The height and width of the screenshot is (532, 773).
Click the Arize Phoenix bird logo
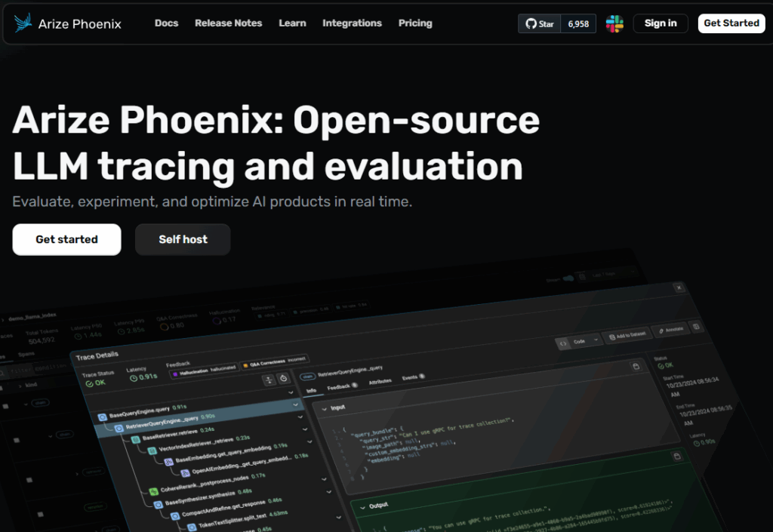23,23
